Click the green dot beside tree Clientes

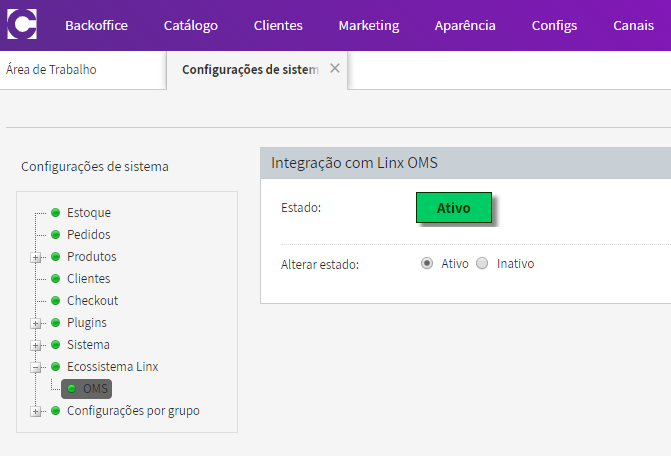(x=55, y=278)
